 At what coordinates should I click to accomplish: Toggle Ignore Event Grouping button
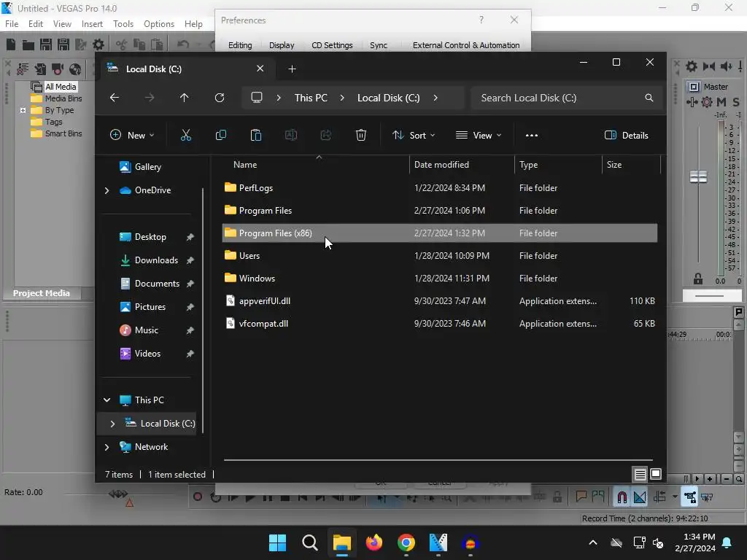tap(707, 497)
